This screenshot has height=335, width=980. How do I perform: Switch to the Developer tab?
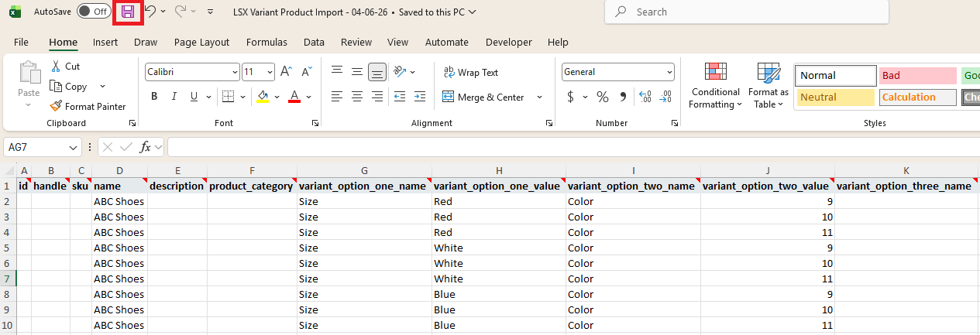pyautogui.click(x=509, y=42)
